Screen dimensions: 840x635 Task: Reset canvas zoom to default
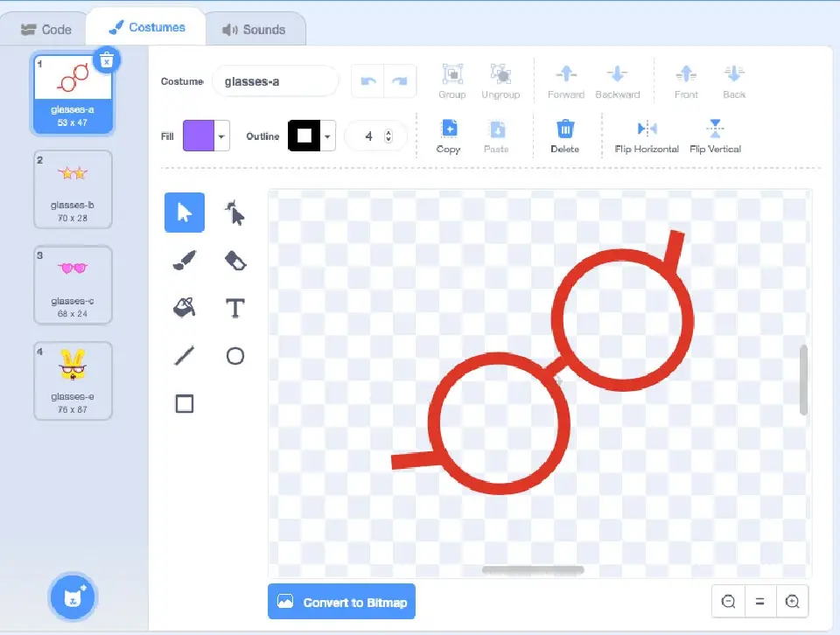(759, 601)
